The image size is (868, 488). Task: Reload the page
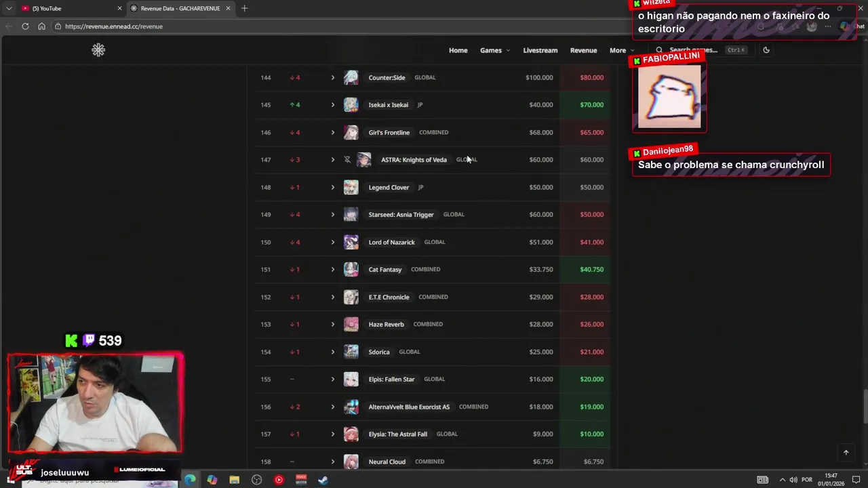(25, 26)
